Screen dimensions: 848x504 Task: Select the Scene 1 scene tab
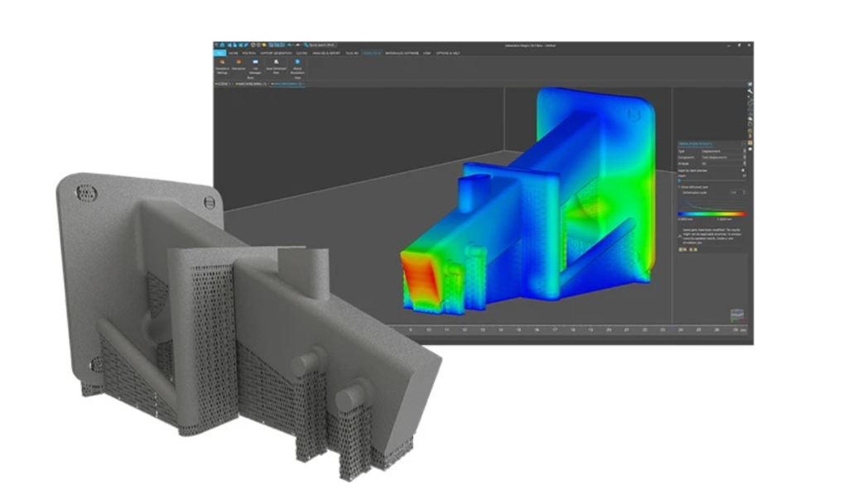click(x=223, y=84)
